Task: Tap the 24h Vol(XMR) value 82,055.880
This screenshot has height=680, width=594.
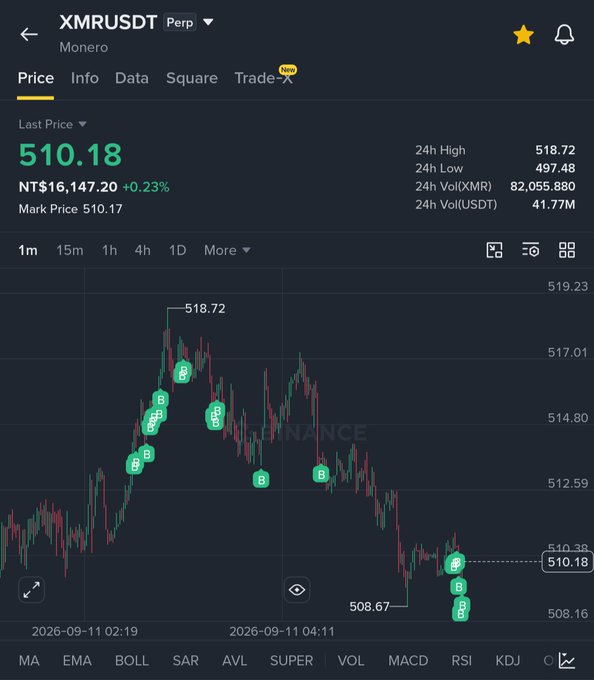Action: click(542, 186)
